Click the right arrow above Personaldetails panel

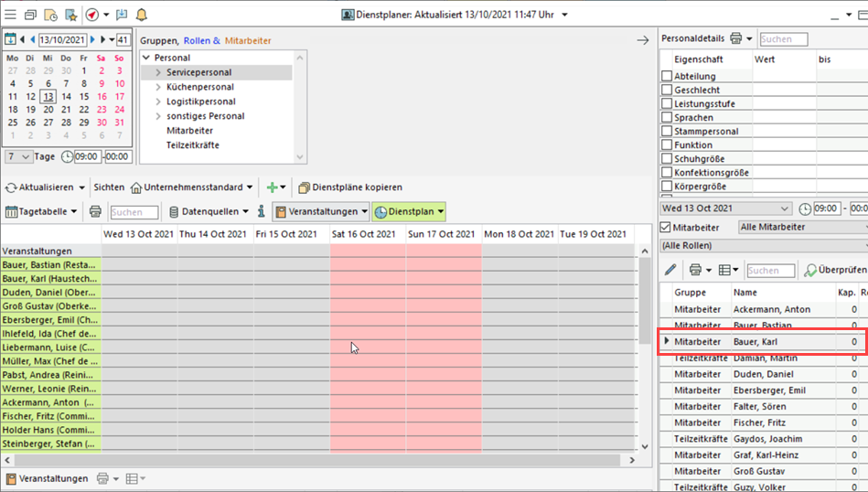[643, 40]
